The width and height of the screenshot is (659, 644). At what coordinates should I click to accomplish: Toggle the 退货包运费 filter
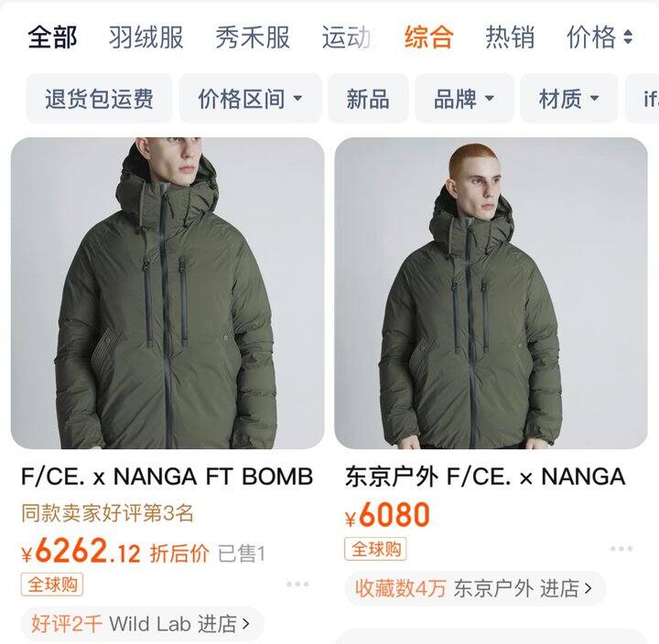click(x=99, y=99)
